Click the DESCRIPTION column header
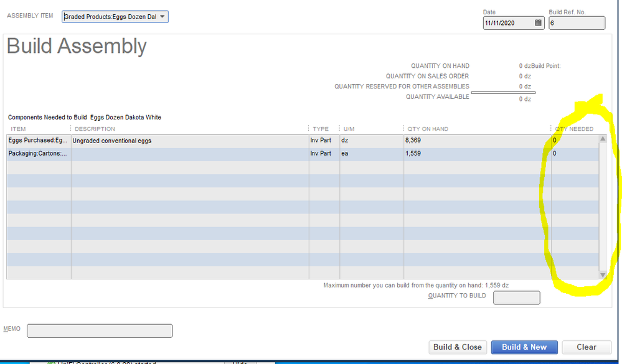 click(95, 129)
